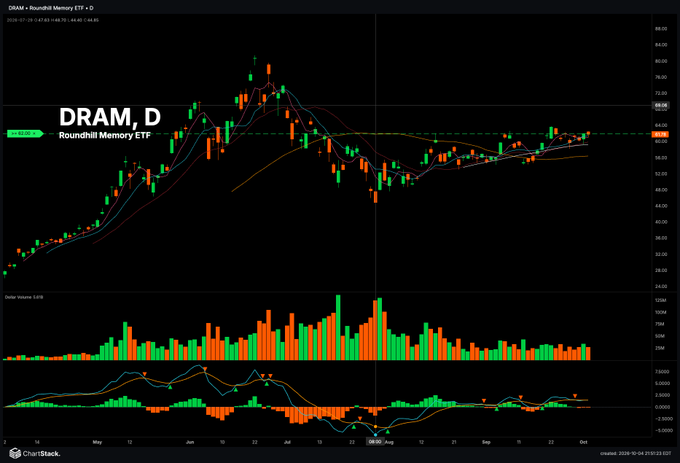Click the cyan dot at the oscillator low

(376, 434)
